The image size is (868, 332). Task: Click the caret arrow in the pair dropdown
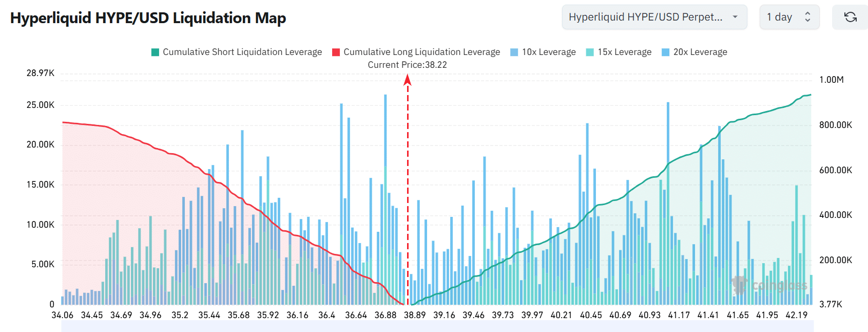click(x=735, y=17)
